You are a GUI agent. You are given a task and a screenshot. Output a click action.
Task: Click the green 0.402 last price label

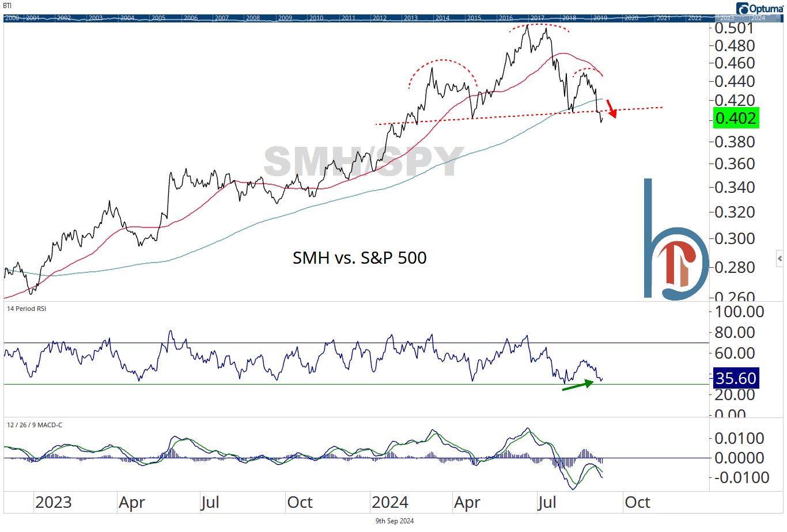tap(736, 118)
